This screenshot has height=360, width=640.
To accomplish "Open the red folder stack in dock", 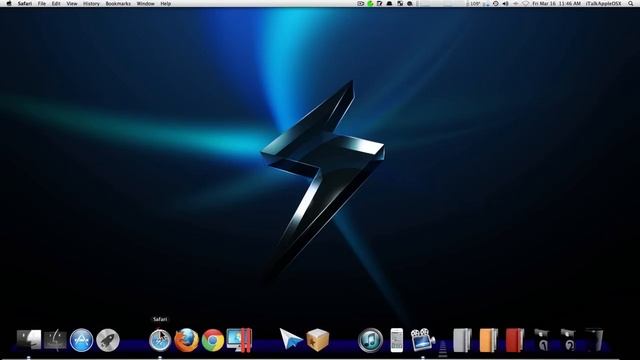I will pos(515,340).
